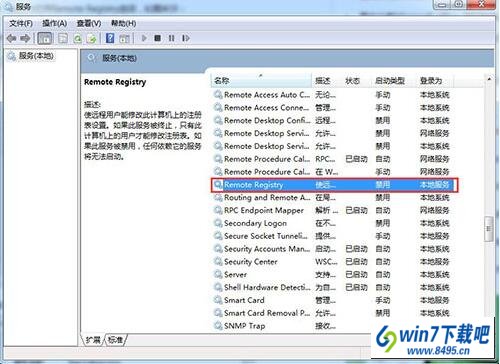500x364 pixels.
Task: Click 禁用 startup type in Remote Registry row
Action: 383,185
